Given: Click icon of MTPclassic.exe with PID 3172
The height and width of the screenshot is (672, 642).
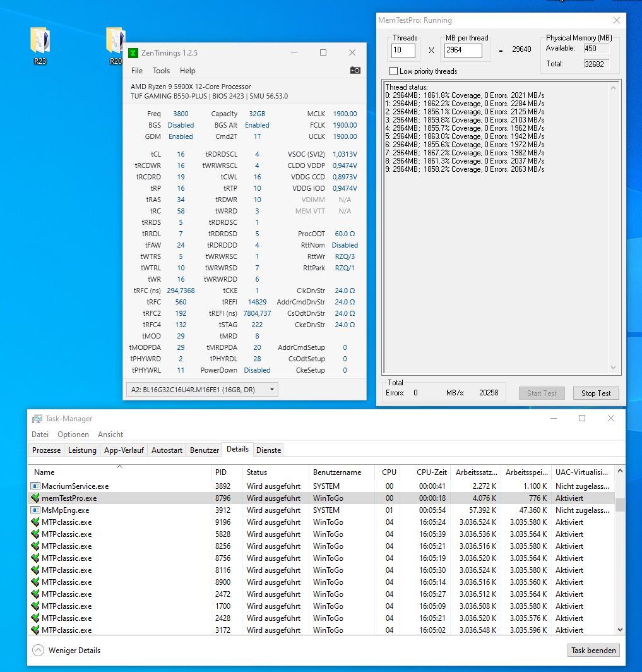Looking at the screenshot, I should (x=35, y=630).
